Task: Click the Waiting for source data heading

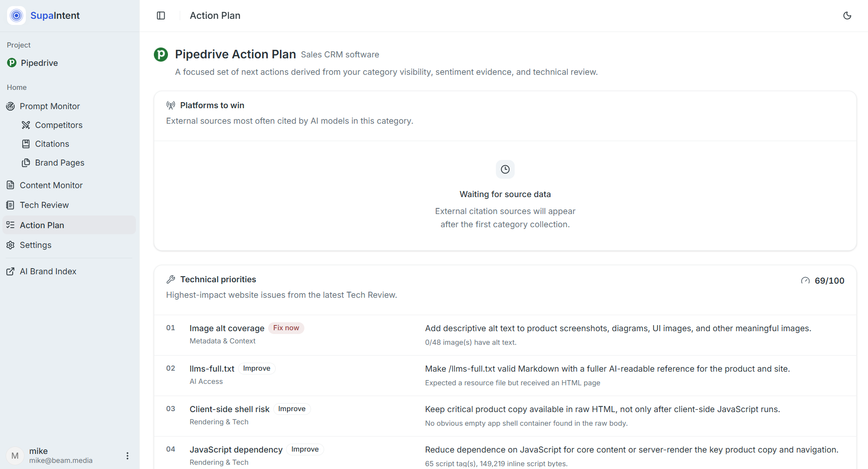Action: 505,194
